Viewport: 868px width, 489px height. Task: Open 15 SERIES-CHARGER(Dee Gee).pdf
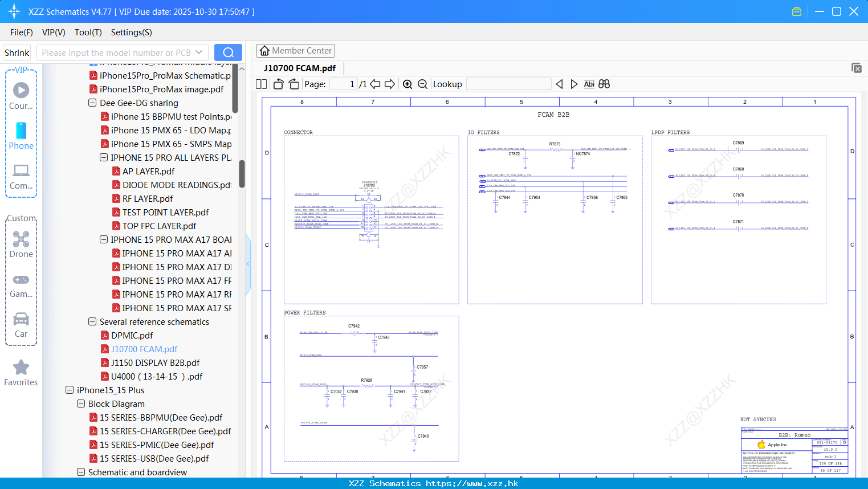coord(165,431)
